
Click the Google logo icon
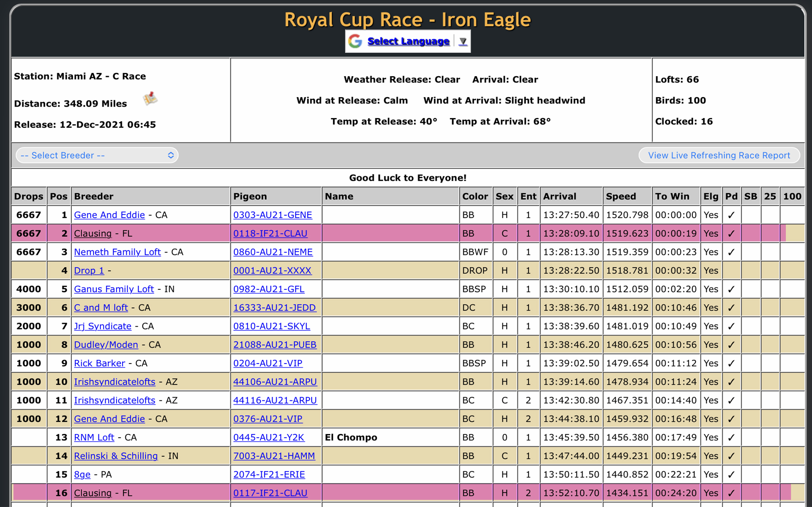tap(355, 41)
